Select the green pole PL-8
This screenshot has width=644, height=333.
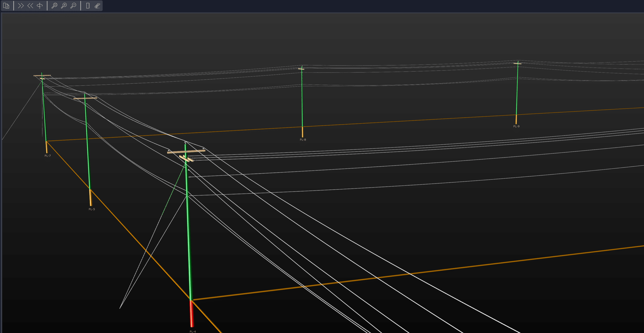pyautogui.click(x=302, y=101)
